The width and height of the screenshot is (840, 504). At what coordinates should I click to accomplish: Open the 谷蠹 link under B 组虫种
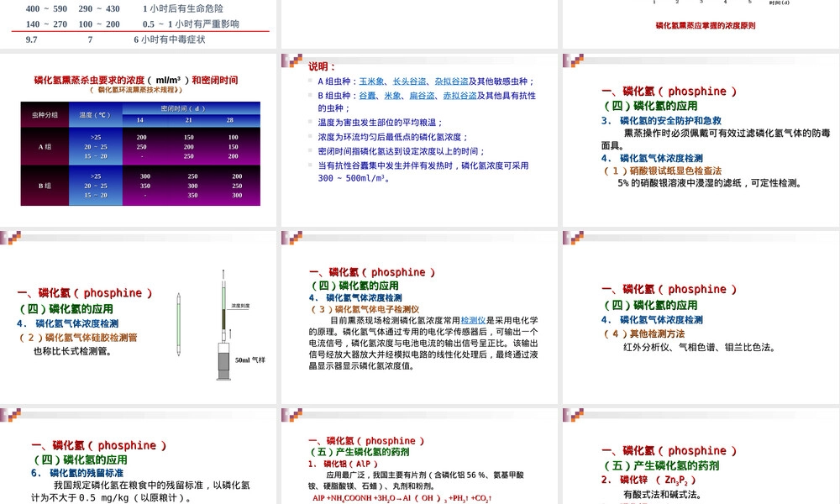click(x=368, y=95)
